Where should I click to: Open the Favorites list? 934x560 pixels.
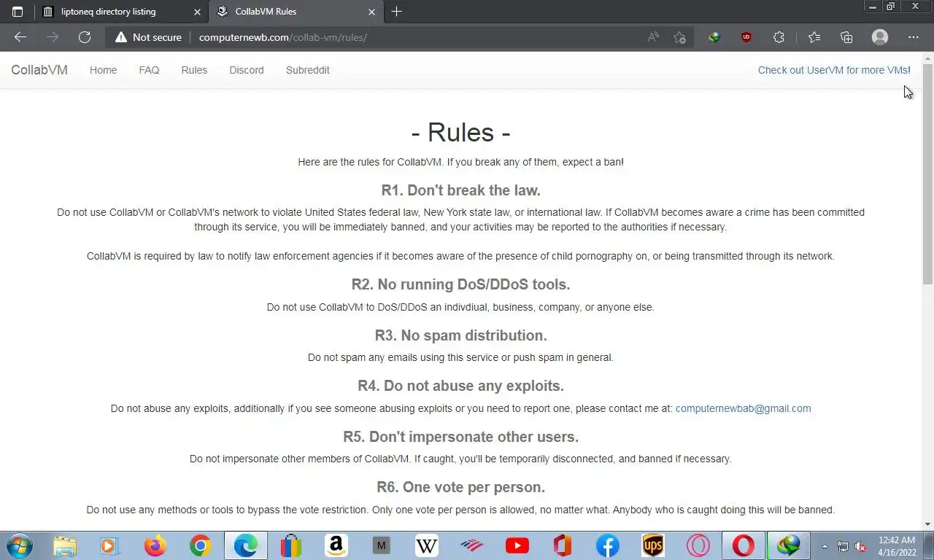(814, 37)
